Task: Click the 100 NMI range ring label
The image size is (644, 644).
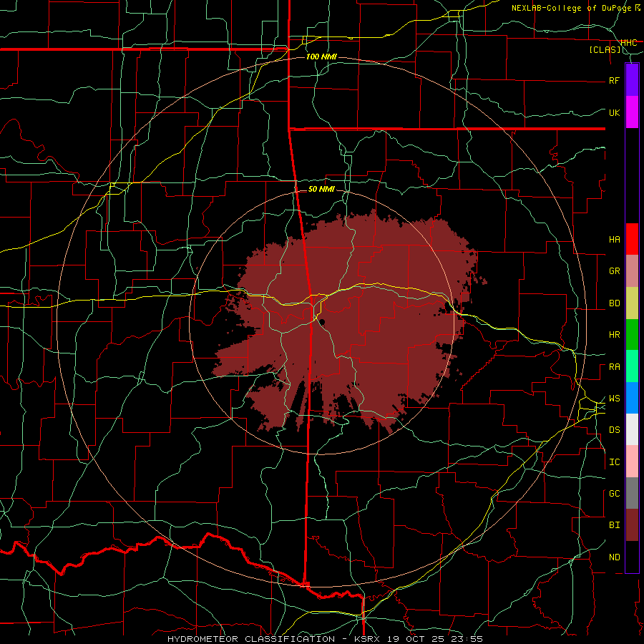Action: coord(321,57)
